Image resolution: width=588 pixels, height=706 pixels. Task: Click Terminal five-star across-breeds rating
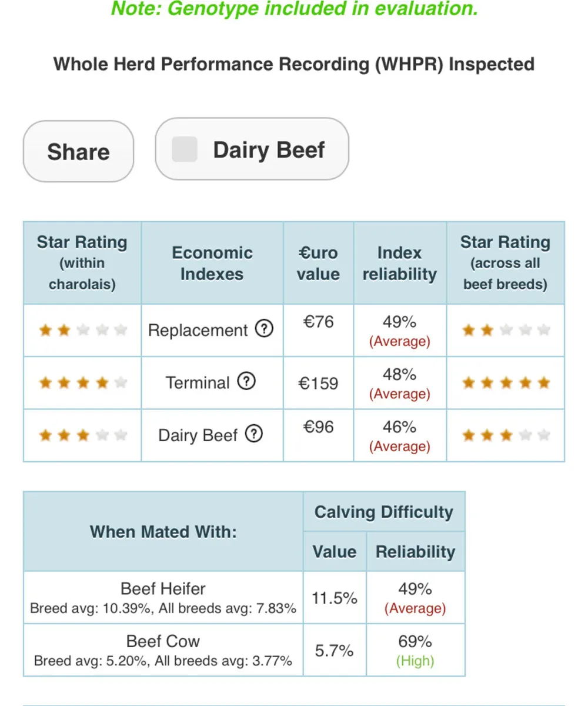tap(506, 383)
